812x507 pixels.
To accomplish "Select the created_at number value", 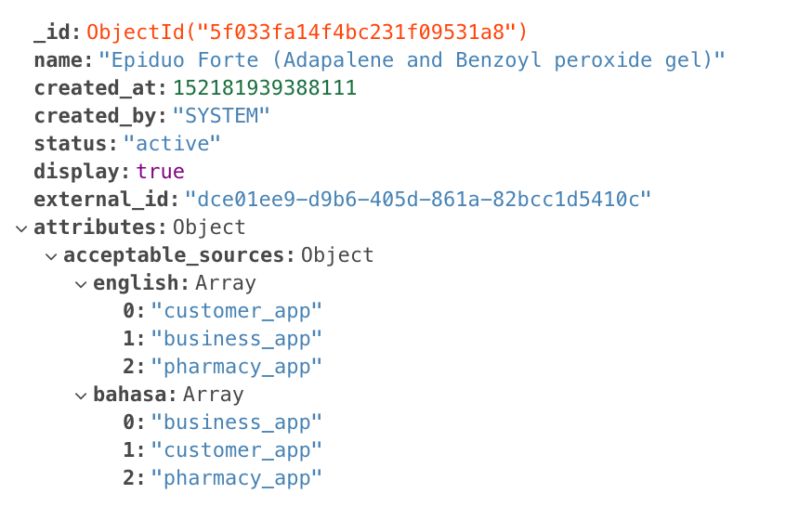I will point(265,88).
